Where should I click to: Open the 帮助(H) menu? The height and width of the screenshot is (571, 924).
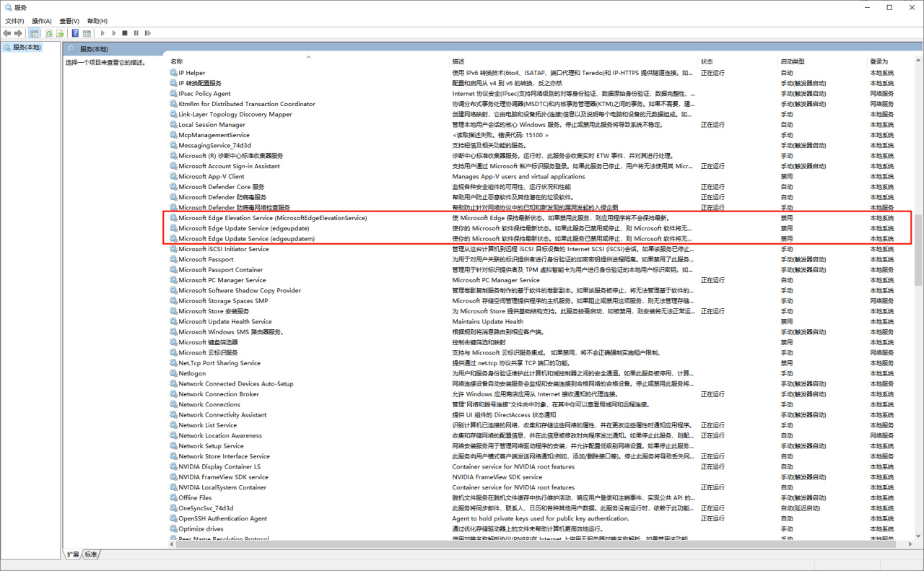tap(97, 21)
